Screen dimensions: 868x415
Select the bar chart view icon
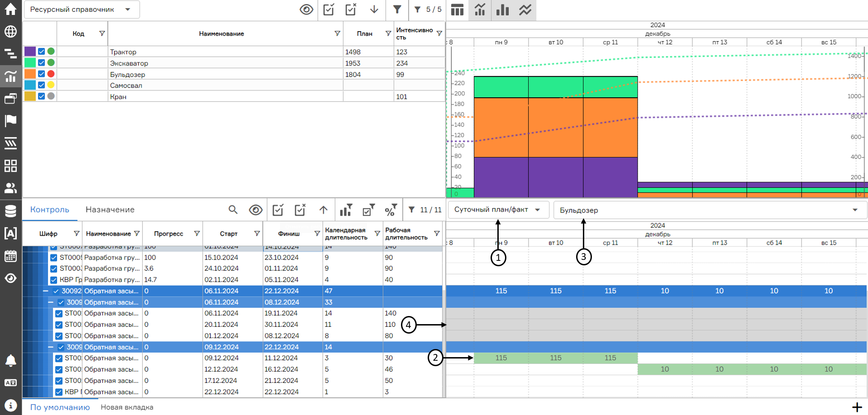click(x=502, y=9)
